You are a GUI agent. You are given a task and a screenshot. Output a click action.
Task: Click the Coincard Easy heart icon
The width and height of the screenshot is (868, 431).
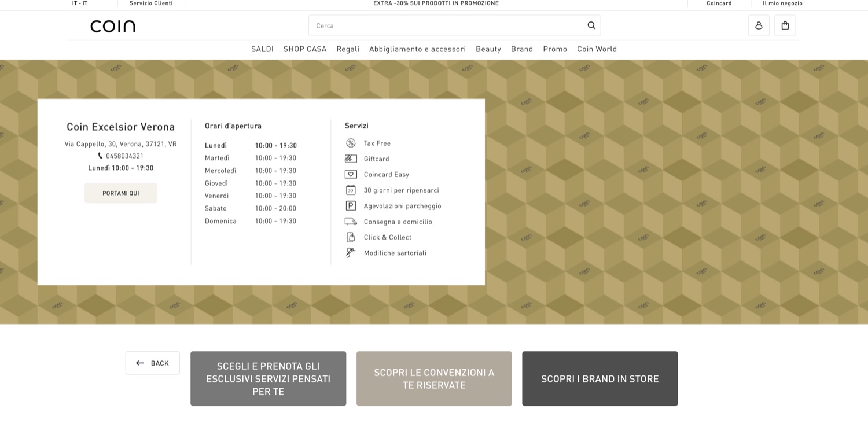coord(351,174)
